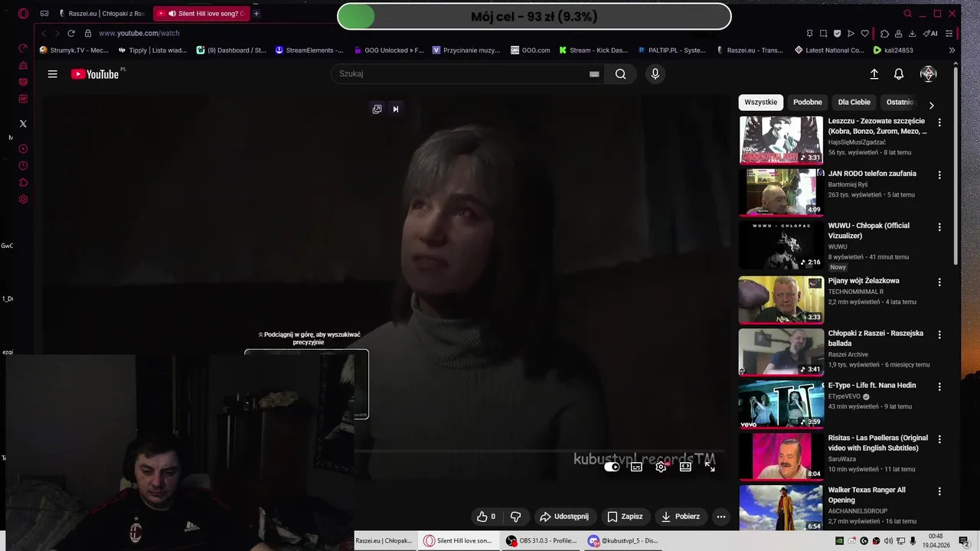Open the kali24853 bookmark
This screenshot has width=980, height=551.
[x=893, y=51]
